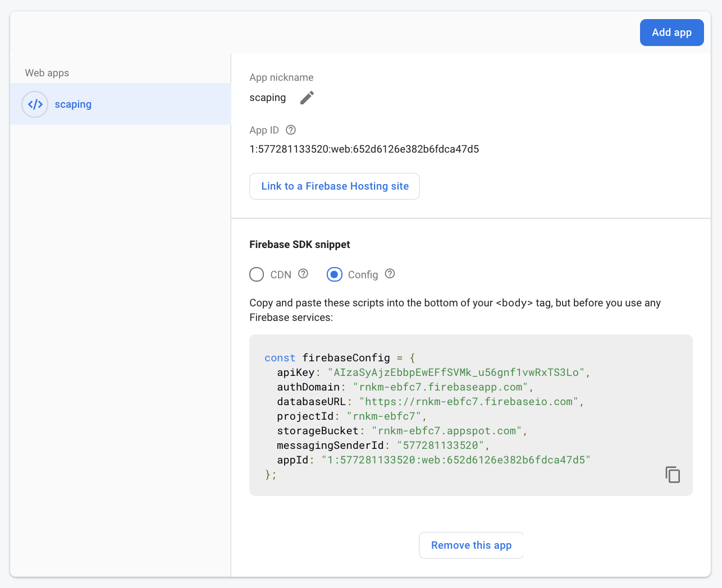
Task: Open the scaping app in sidebar list
Action: click(120, 104)
